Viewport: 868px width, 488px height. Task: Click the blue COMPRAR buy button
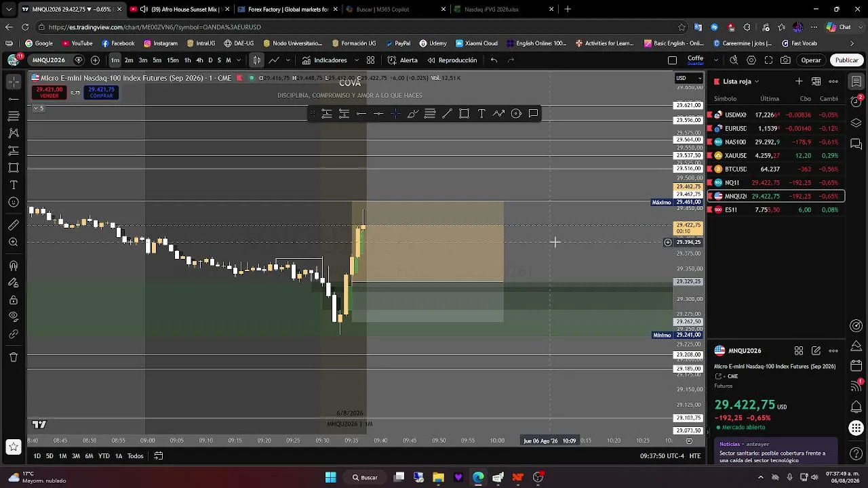click(101, 92)
